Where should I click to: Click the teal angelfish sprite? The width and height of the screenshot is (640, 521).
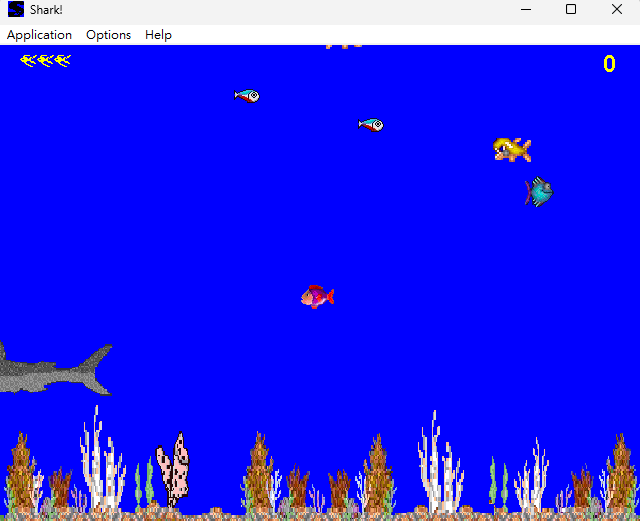tap(539, 191)
